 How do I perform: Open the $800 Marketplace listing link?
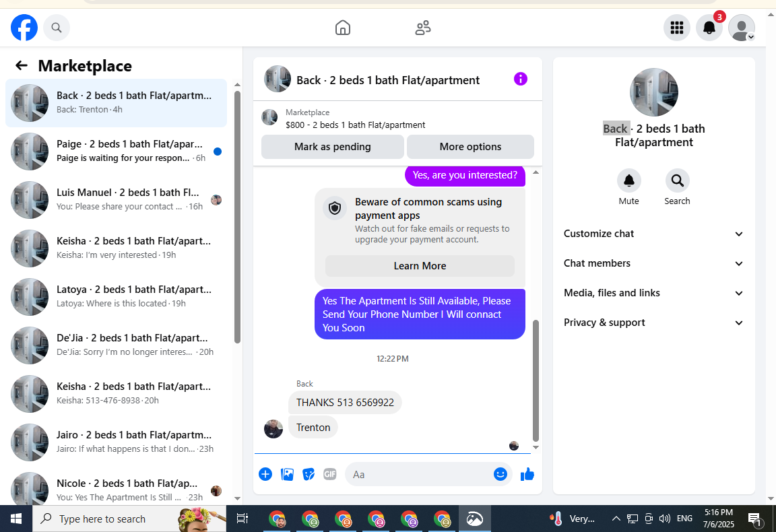click(356, 125)
